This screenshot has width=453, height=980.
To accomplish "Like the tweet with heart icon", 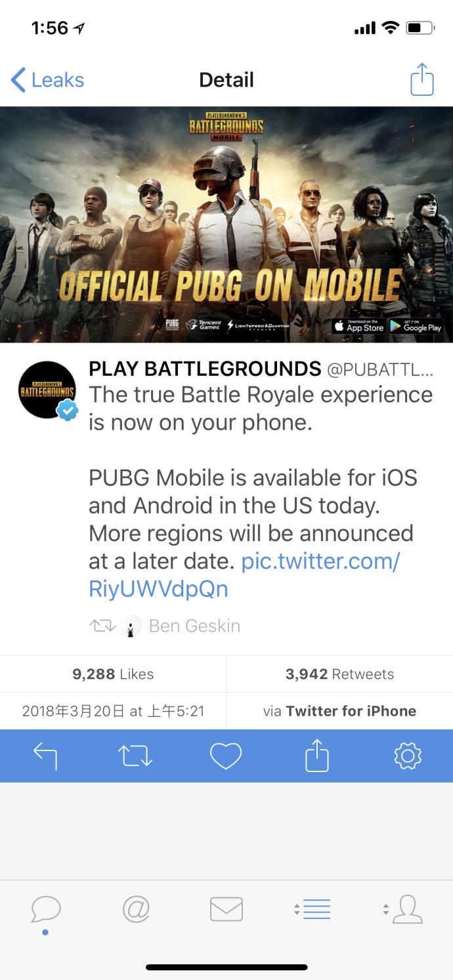I will (226, 756).
